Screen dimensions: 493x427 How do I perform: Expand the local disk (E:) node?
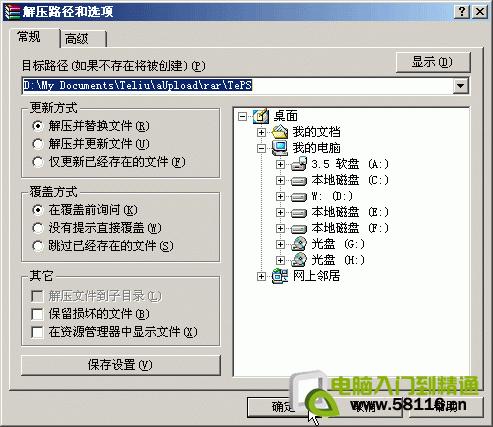(280, 212)
